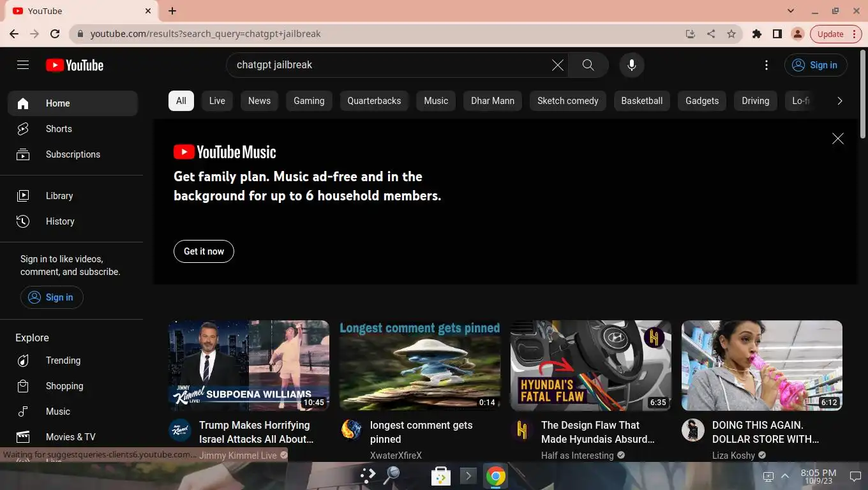
Task: Click the magnifying glass search button
Action: click(588, 65)
